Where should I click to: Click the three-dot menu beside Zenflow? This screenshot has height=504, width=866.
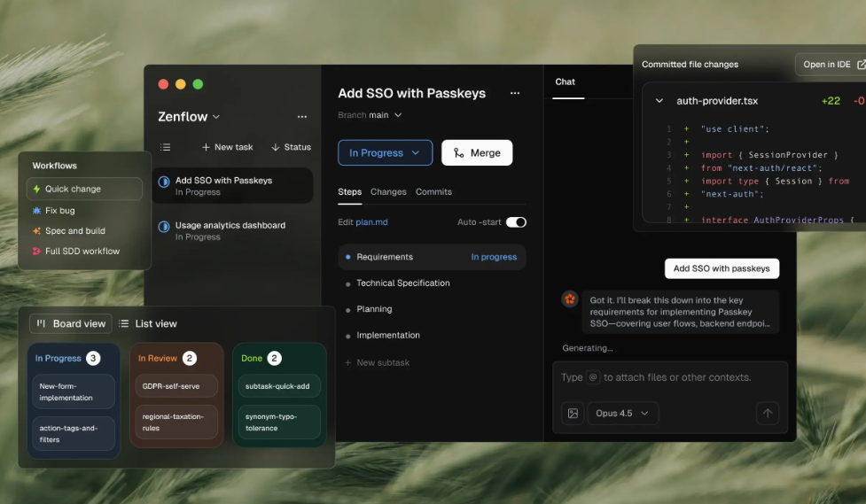tap(302, 117)
